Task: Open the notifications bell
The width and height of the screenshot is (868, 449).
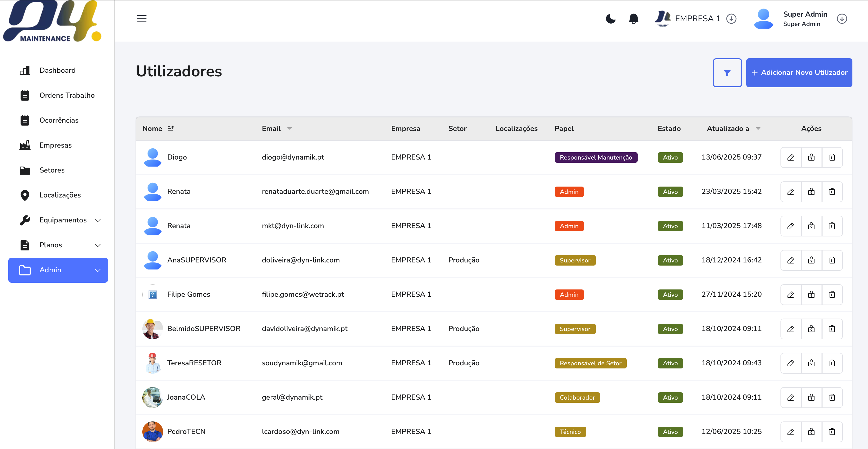Action: click(x=633, y=18)
